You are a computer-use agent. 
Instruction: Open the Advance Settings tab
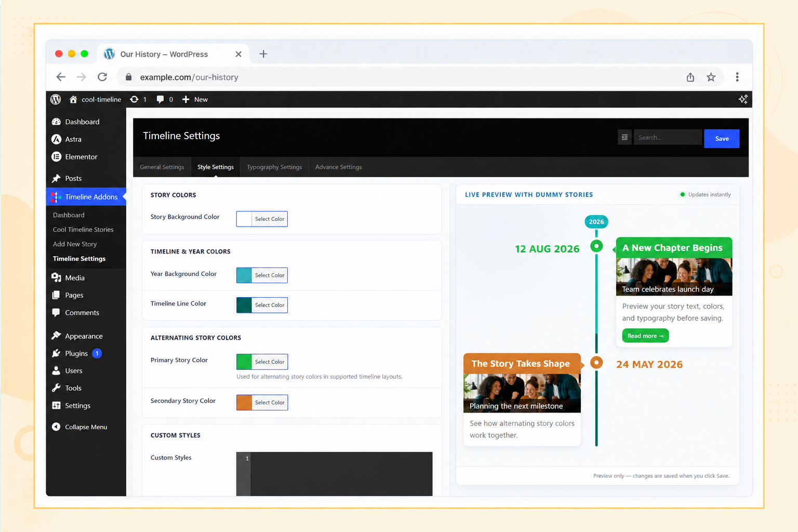[339, 167]
